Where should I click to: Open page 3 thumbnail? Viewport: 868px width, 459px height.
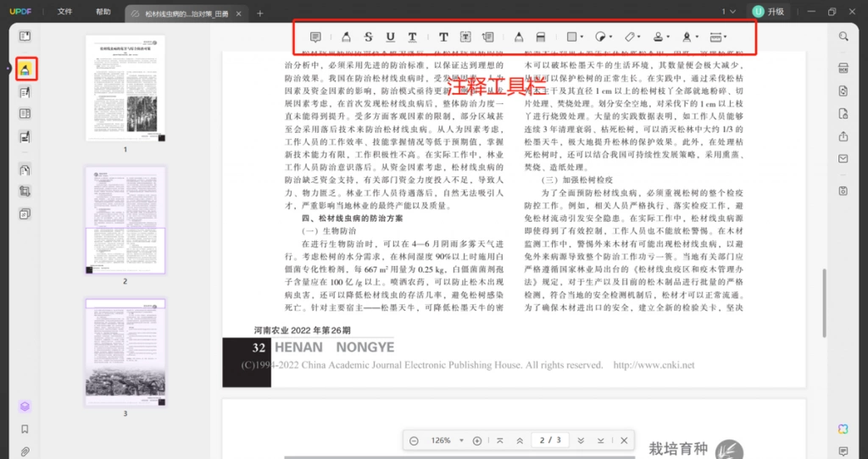[125, 352]
